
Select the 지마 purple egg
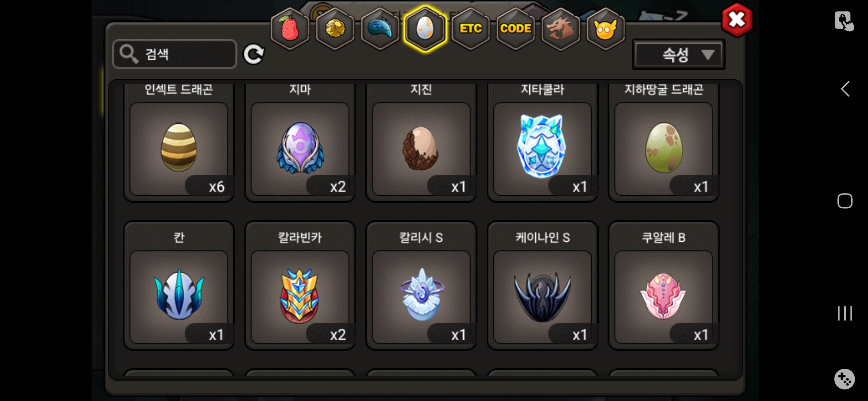point(300,149)
